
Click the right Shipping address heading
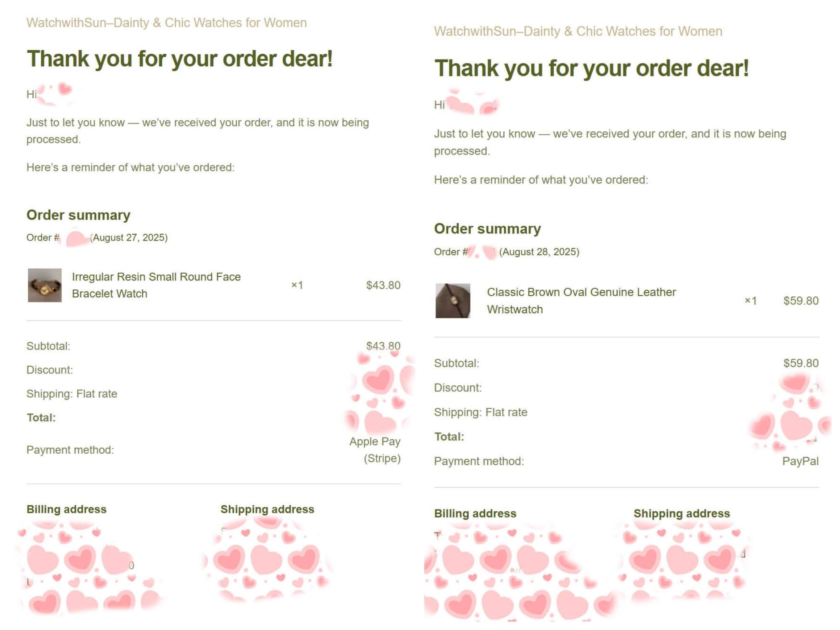tap(682, 514)
